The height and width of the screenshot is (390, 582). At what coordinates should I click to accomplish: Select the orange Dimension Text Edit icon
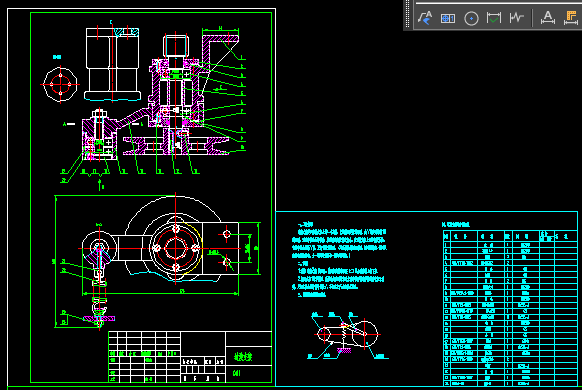coord(572,17)
